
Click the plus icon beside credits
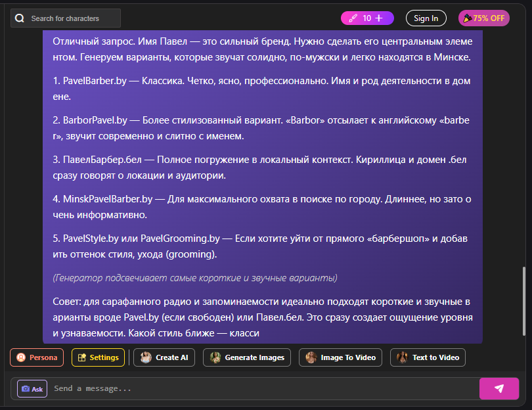pos(379,18)
